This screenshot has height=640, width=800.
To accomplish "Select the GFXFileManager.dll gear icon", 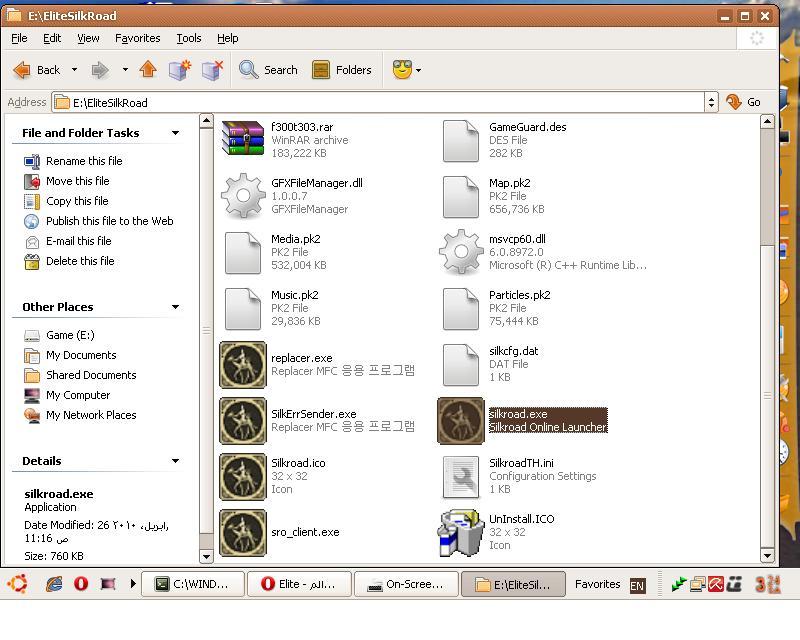I will point(243,196).
